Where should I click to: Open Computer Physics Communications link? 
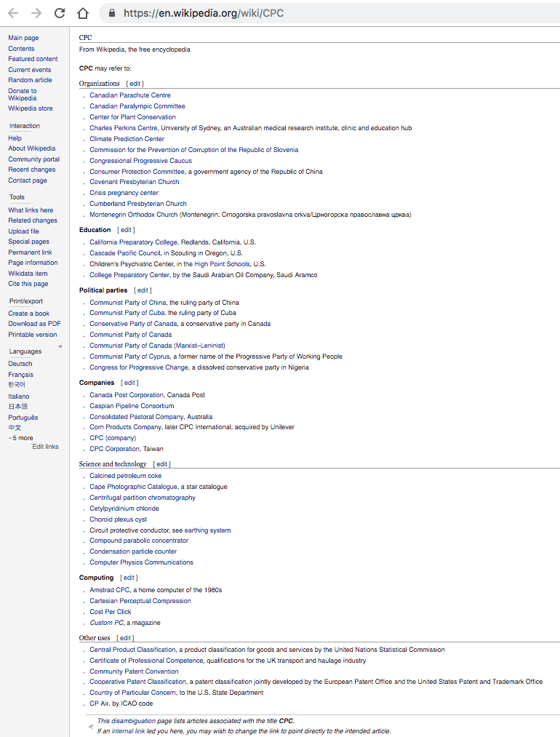[141, 562]
